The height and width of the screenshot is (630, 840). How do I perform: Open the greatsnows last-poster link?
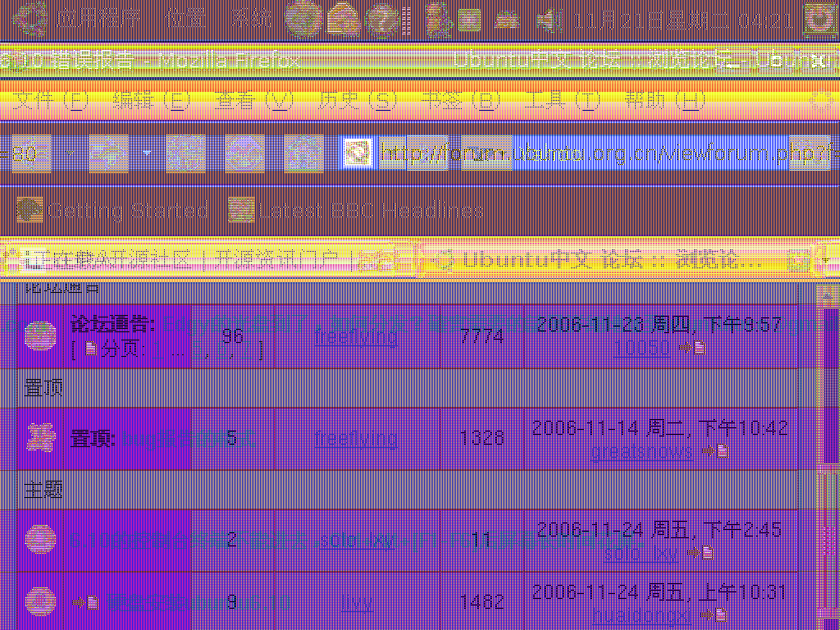642,451
